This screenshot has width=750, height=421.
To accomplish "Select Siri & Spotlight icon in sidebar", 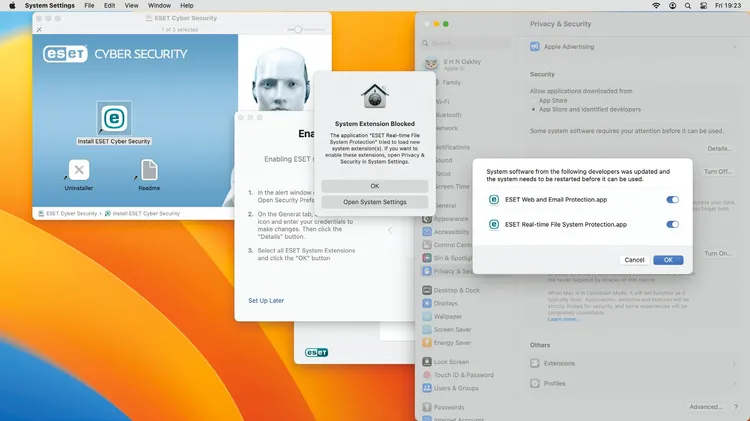I will 427,258.
